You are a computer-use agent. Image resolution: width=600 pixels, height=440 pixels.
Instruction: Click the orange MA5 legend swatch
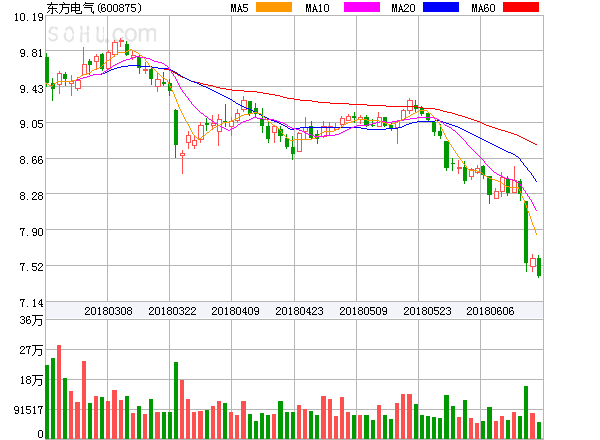click(274, 7)
